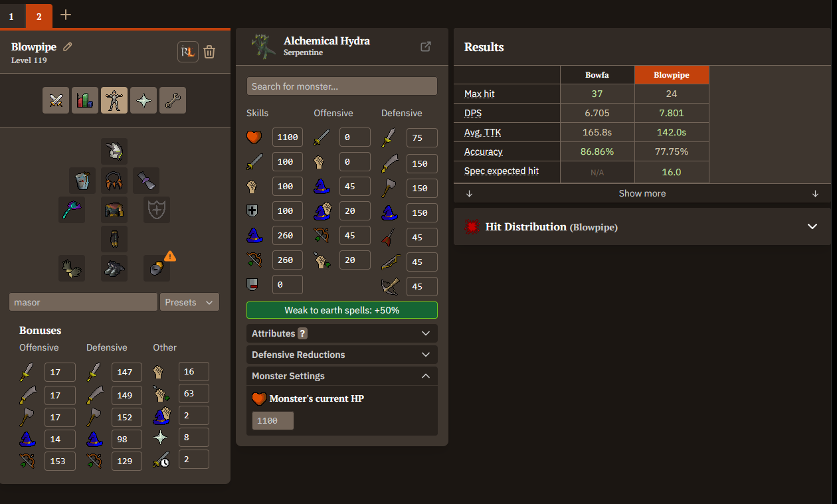Screen dimensions: 837x504
Task: Select the Blowpipe results column header
Action: tap(672, 75)
